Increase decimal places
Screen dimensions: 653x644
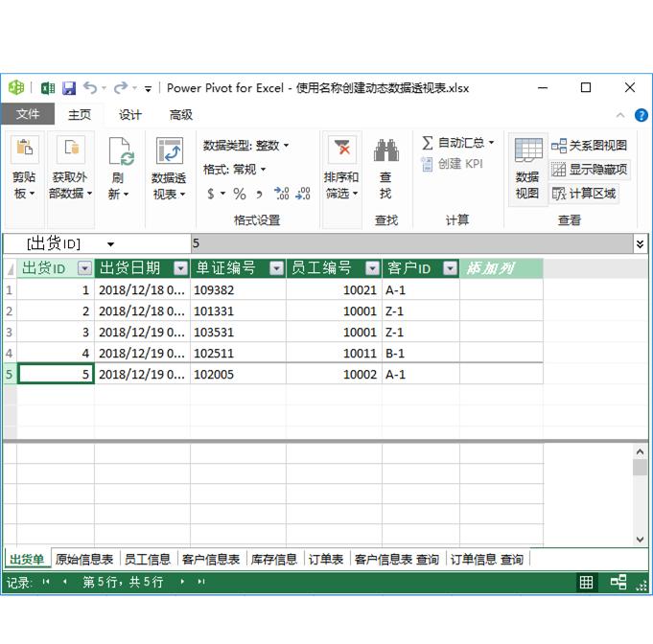pos(282,194)
